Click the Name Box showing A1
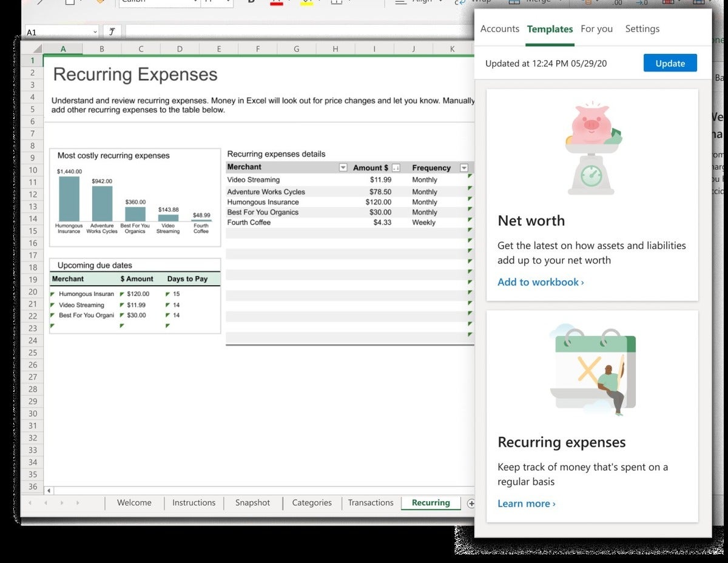This screenshot has width=728, height=563. click(61, 32)
